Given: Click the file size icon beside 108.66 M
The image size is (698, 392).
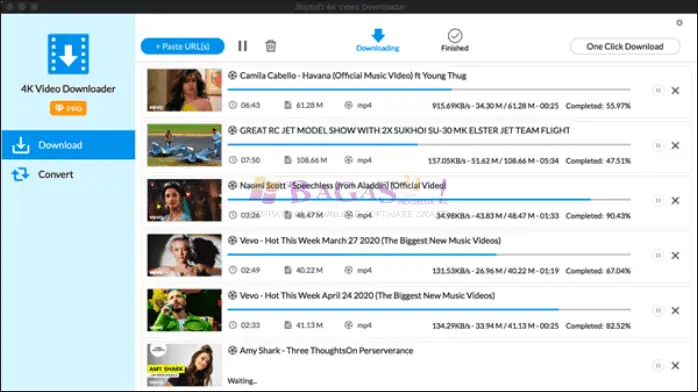Looking at the screenshot, I should [288, 160].
